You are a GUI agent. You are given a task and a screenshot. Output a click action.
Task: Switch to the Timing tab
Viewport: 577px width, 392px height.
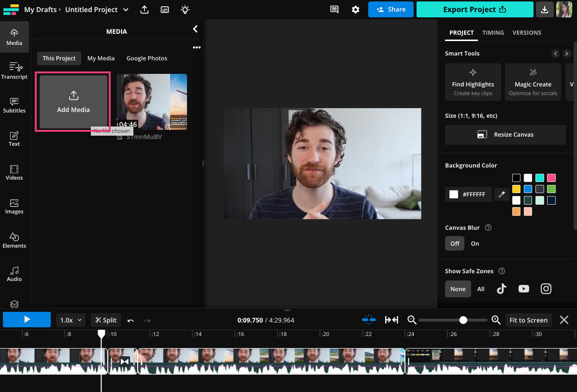pos(493,32)
